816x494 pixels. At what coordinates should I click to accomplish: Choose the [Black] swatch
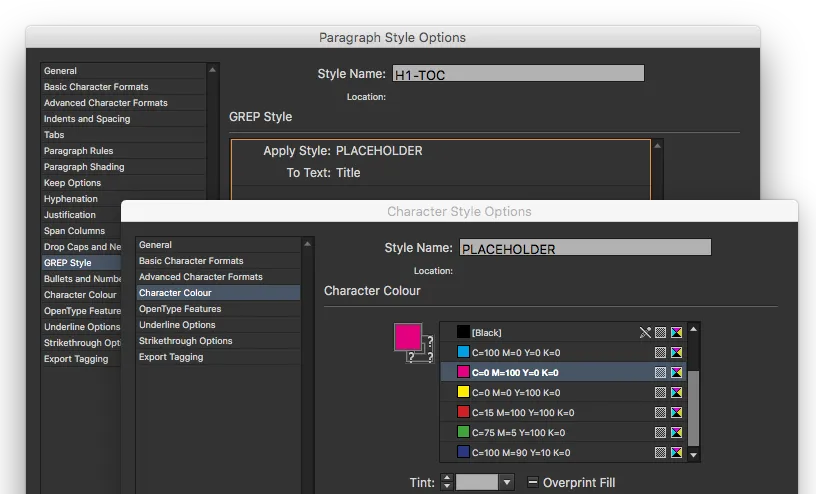563,333
